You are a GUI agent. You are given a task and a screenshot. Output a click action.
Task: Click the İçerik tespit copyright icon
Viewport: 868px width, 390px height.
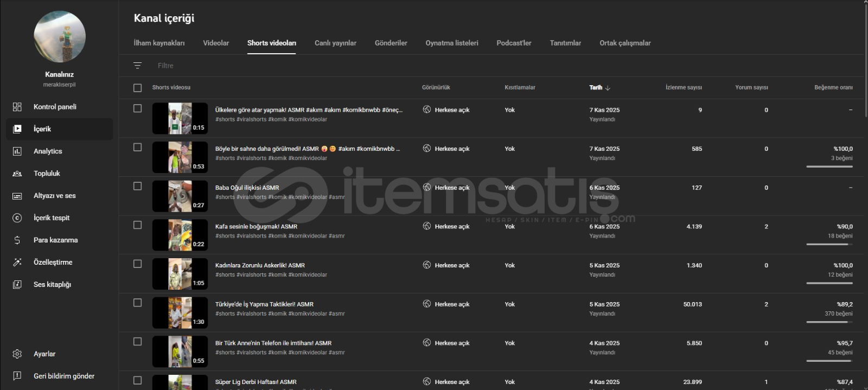click(x=17, y=218)
